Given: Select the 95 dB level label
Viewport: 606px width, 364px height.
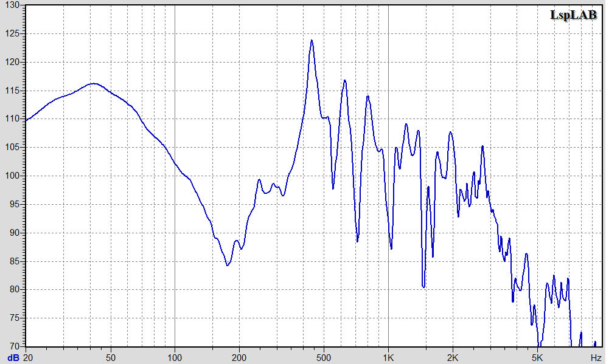Looking at the screenshot, I should tap(15, 205).
